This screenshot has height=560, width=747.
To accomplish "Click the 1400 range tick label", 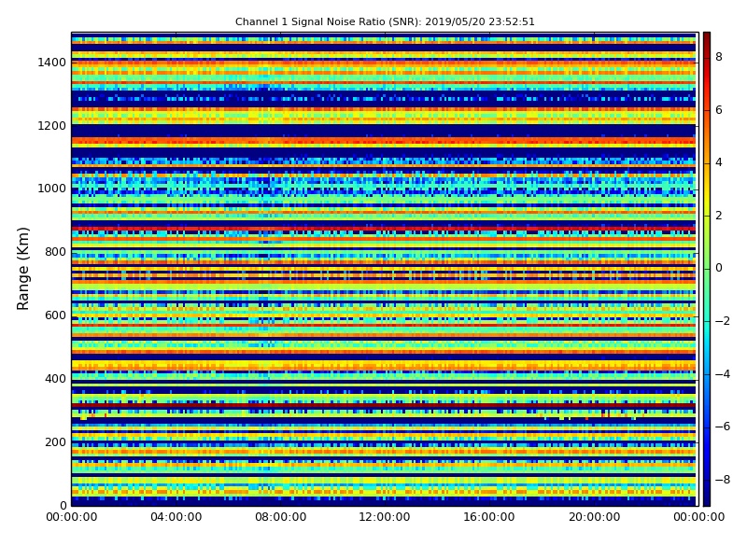I will 51,63.
